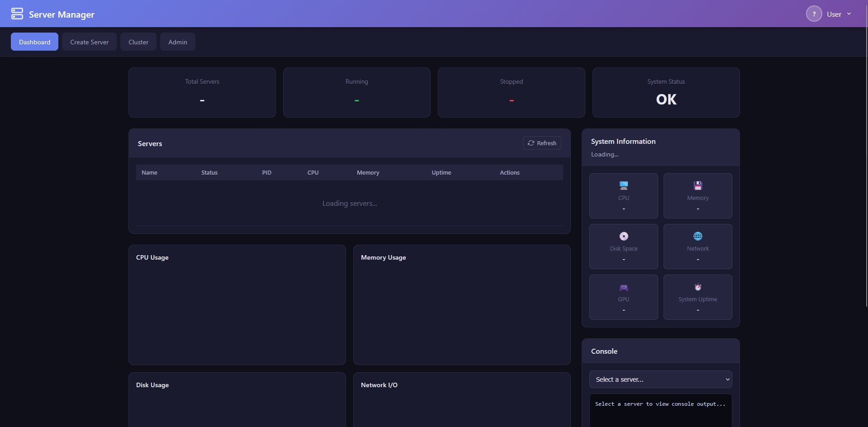
Task: Click the Network label in System Information
Action: pyautogui.click(x=698, y=249)
